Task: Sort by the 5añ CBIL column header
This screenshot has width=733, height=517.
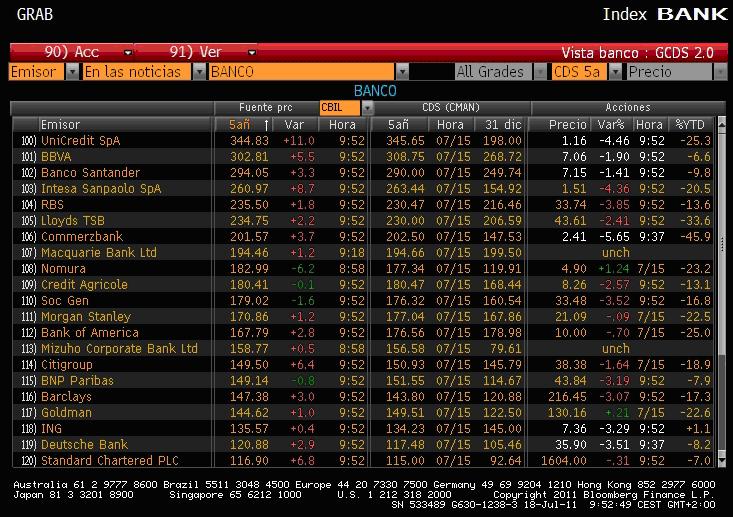Action: (x=243, y=125)
